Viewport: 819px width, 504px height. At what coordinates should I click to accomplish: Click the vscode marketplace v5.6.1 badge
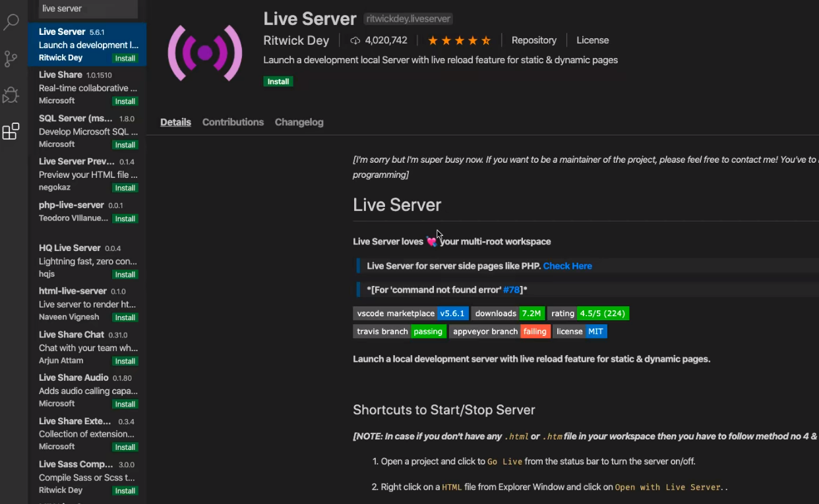click(411, 314)
